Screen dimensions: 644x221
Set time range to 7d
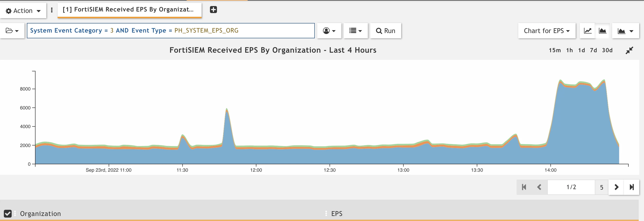pos(593,50)
